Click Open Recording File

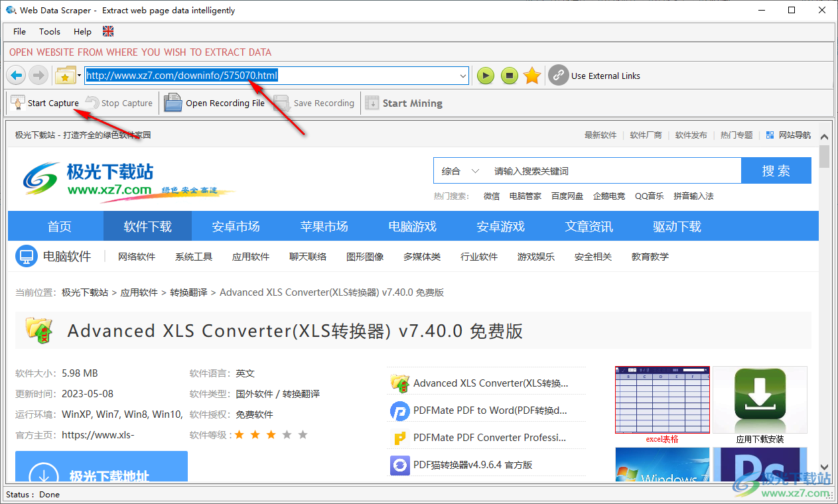pyautogui.click(x=214, y=103)
